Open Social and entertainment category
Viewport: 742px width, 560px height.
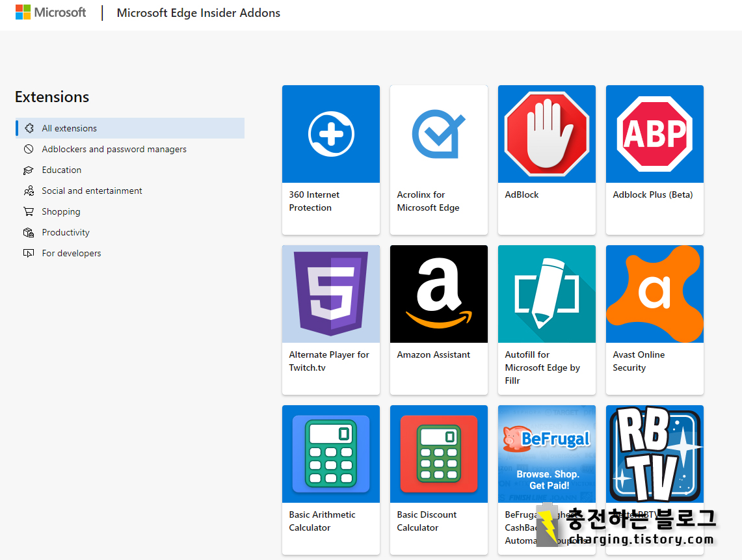[92, 191]
